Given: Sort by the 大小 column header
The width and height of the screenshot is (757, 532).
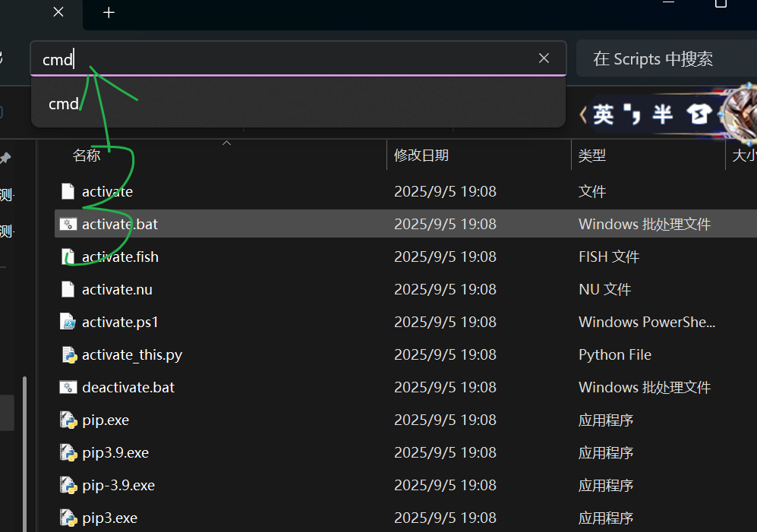Looking at the screenshot, I should coord(744,156).
